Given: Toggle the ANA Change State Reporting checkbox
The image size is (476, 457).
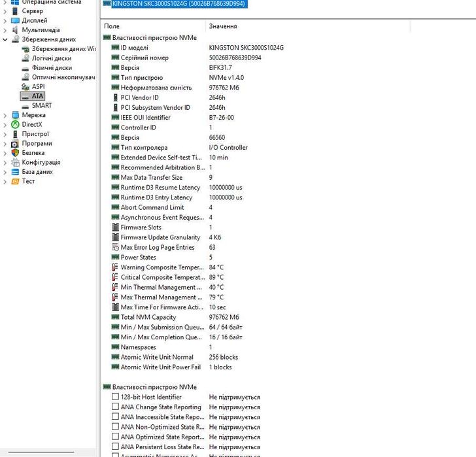Looking at the screenshot, I should [115, 406].
